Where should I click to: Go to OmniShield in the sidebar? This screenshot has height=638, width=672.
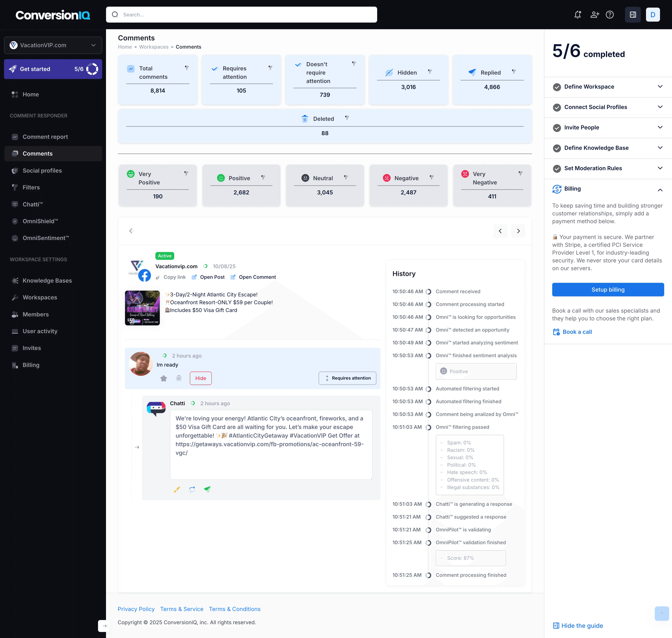click(x=40, y=221)
